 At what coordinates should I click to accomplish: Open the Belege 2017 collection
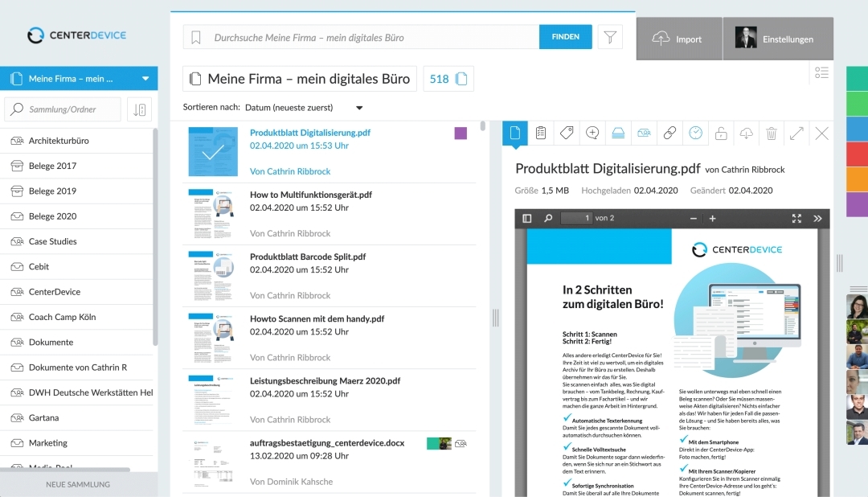[x=76, y=166]
